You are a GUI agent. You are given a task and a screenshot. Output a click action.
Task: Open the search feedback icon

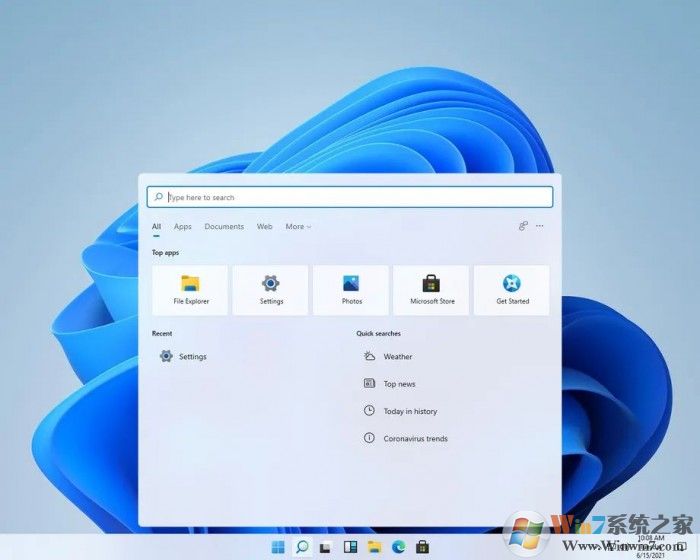(523, 226)
